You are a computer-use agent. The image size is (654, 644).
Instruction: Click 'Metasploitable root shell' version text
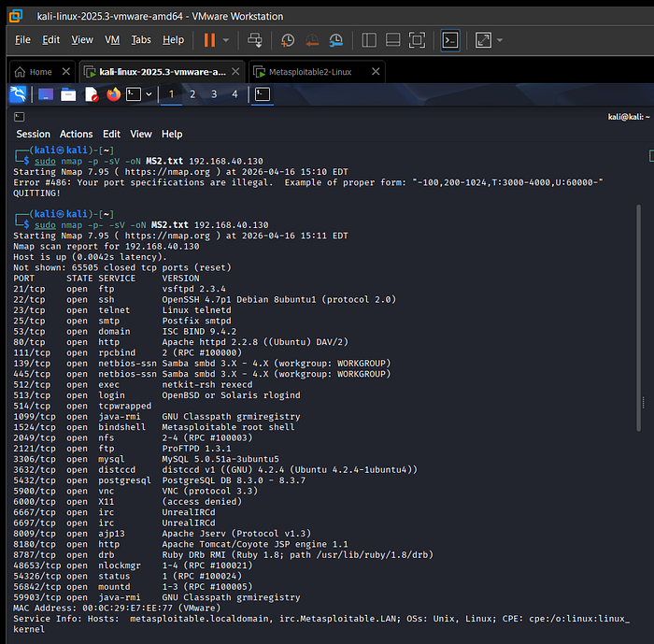[x=228, y=427]
